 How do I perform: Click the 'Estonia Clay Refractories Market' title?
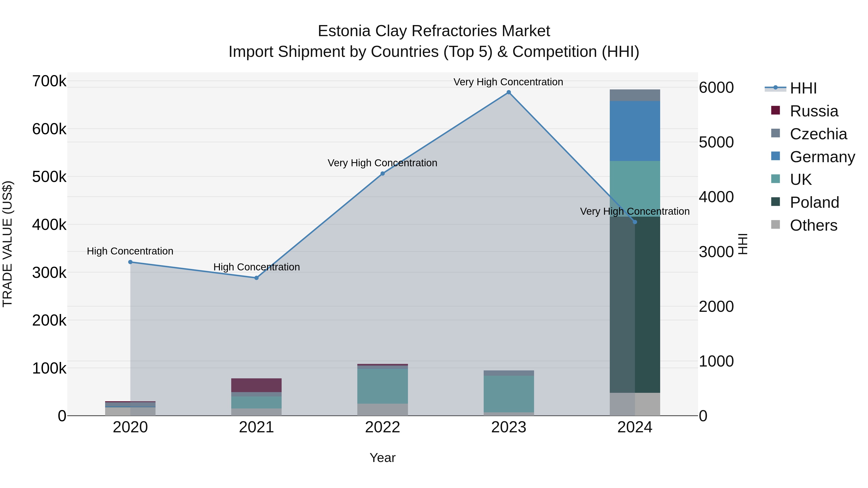434,31
